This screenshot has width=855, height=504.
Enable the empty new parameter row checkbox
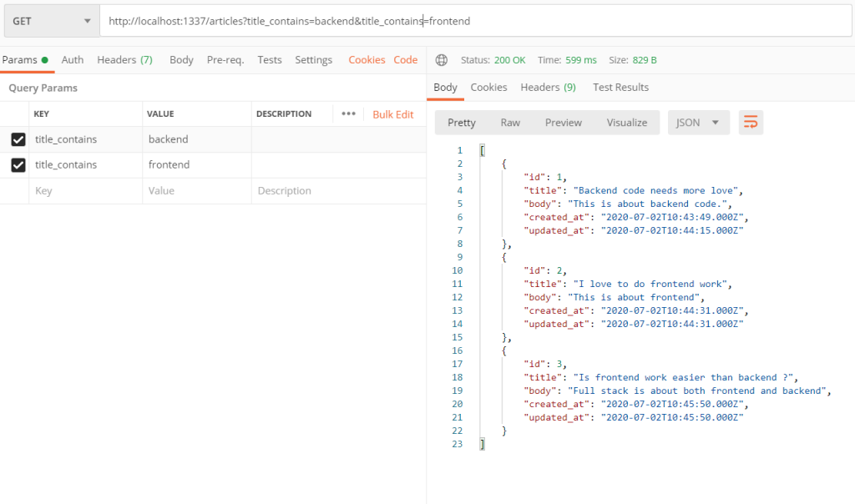coord(18,190)
